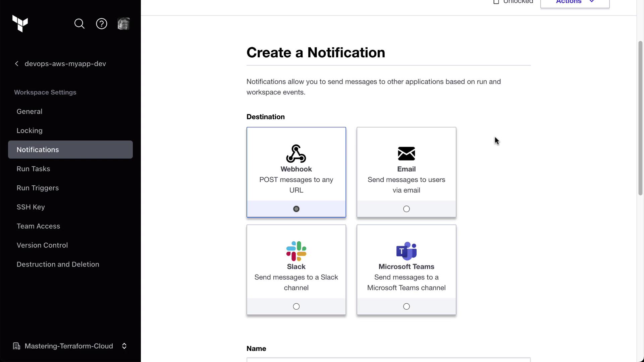
Task: Open Version Control settings
Action: pyautogui.click(x=42, y=245)
